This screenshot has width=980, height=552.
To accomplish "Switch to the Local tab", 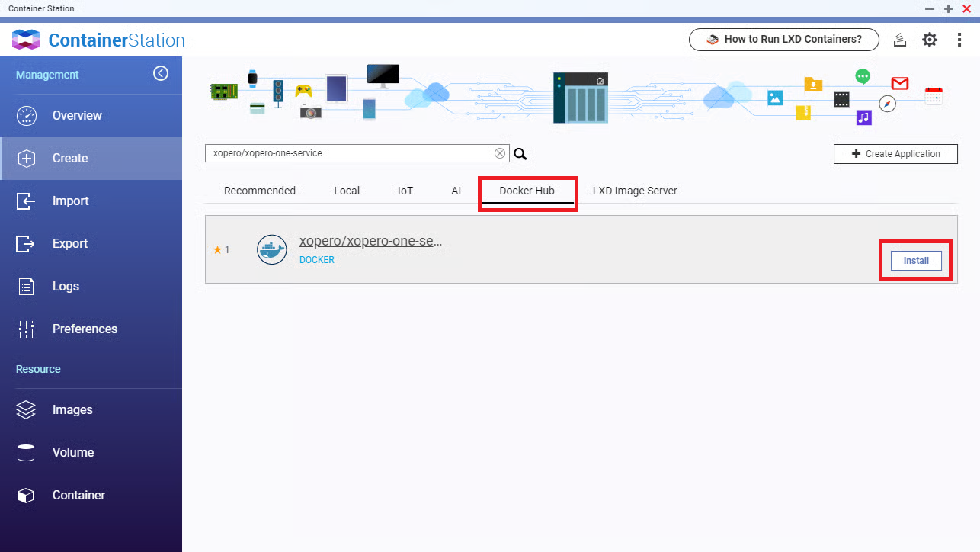I will click(347, 191).
